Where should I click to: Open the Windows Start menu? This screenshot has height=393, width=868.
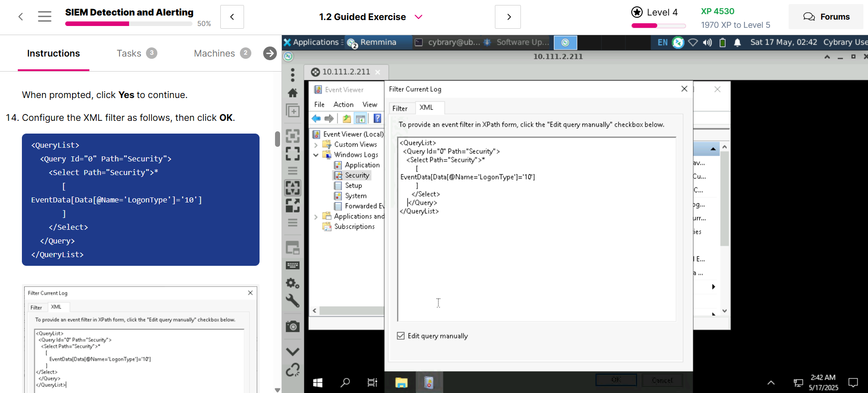click(x=318, y=383)
